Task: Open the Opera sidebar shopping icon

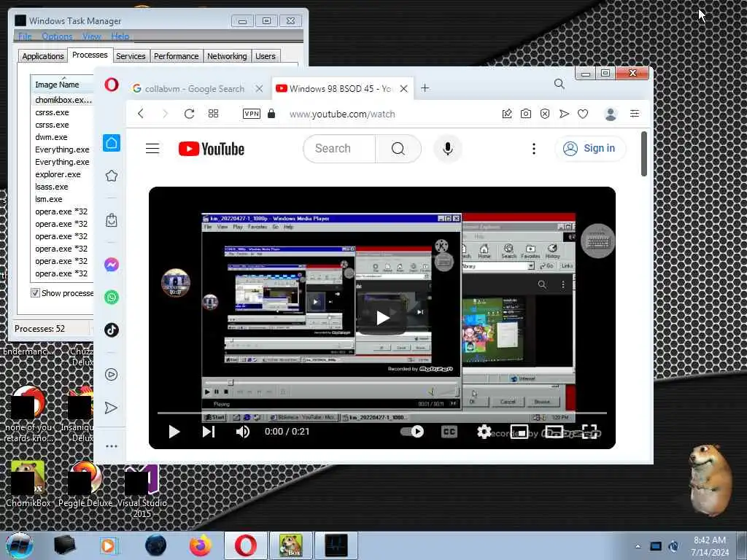Action: [x=112, y=220]
